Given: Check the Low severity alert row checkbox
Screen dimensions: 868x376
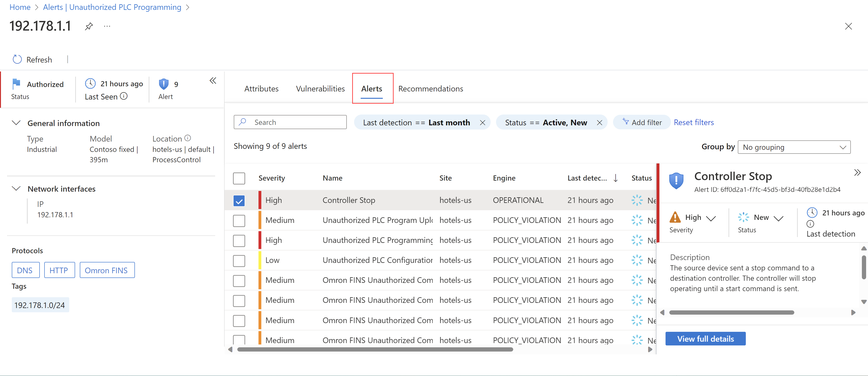Looking at the screenshot, I should click(239, 261).
